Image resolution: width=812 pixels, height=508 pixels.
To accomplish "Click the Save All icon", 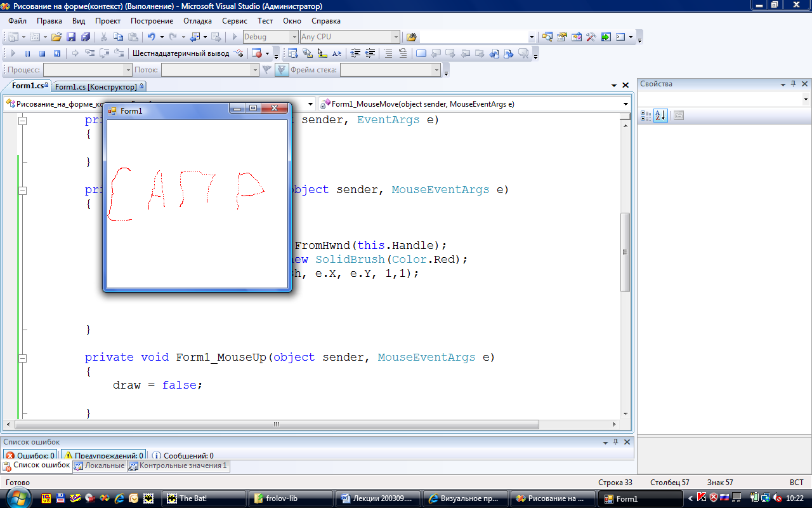I will pyautogui.click(x=85, y=37).
